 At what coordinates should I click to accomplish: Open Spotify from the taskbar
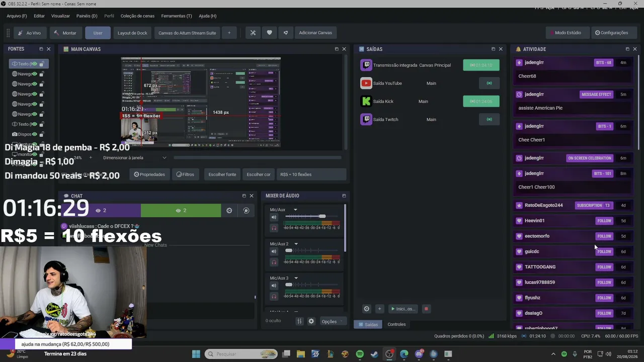pyautogui.click(x=360, y=354)
